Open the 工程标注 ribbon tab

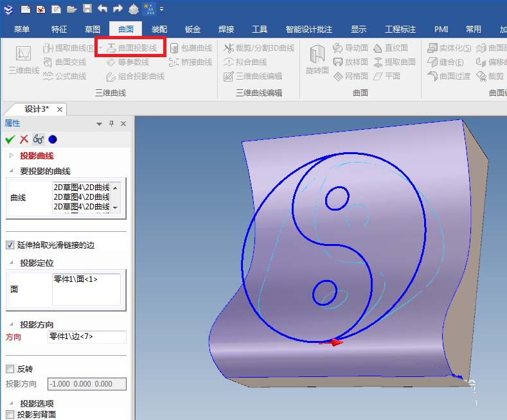point(400,30)
